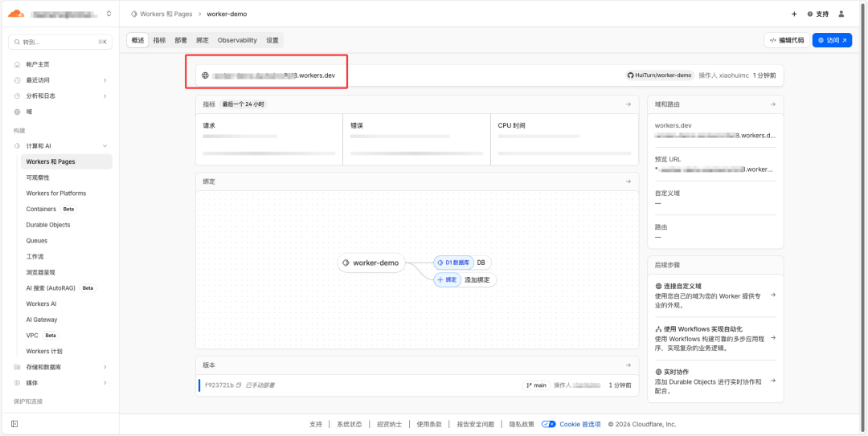This screenshot has height=436, width=868.
Task: Open 使用 Workflows 实现自动化 step
Action: 715,338
